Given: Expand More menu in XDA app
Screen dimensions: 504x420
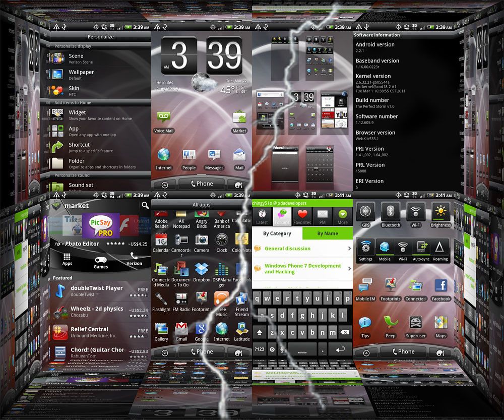Looking at the screenshot, I should coord(342,216).
